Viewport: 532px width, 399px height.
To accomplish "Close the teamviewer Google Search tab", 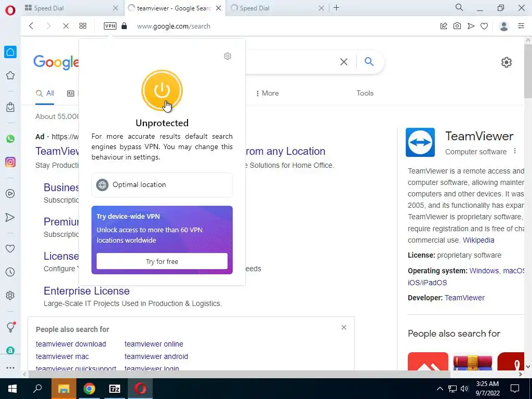I will [219, 8].
